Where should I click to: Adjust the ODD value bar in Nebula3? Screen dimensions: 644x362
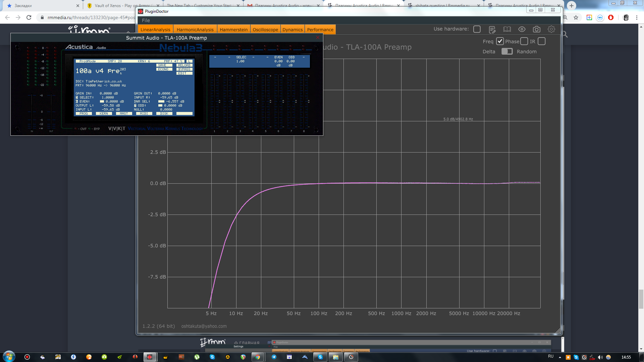tap(160, 106)
